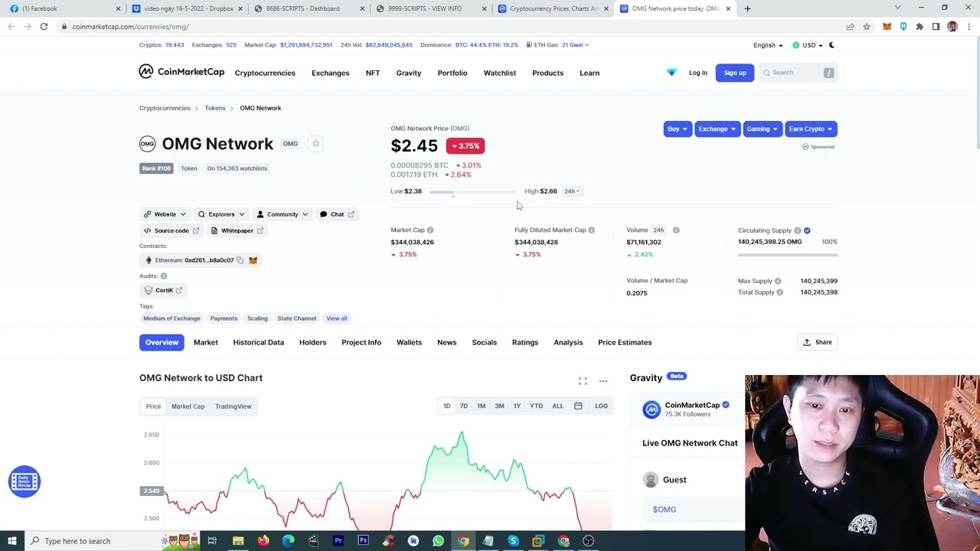Open MetaMask extension in the browser toolbar
The height and width of the screenshot is (551, 980).
(887, 27)
